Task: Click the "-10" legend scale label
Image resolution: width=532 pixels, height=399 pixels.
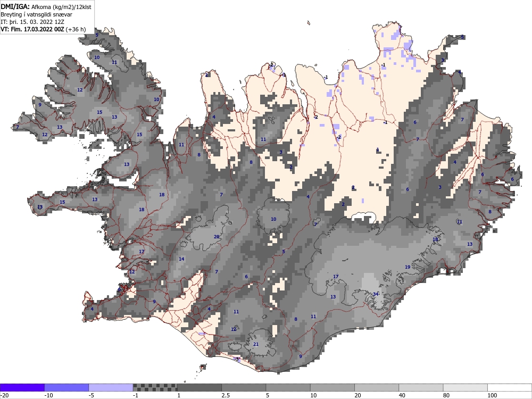Action: pos(49,395)
